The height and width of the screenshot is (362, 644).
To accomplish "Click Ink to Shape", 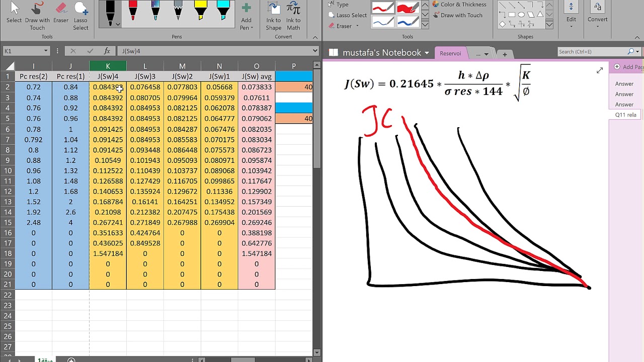I will pos(274,15).
